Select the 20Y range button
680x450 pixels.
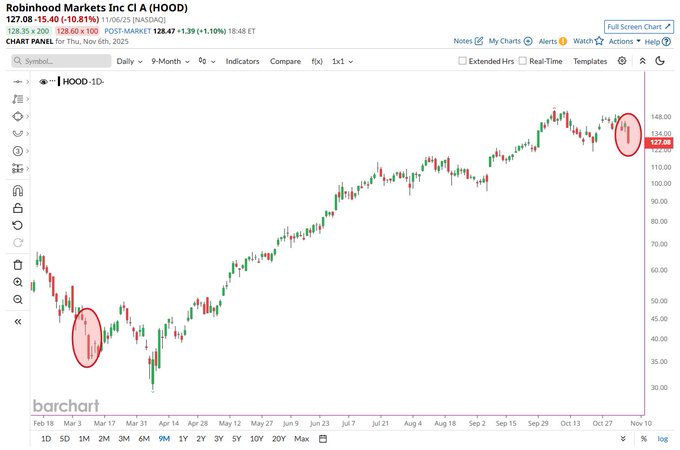click(279, 439)
